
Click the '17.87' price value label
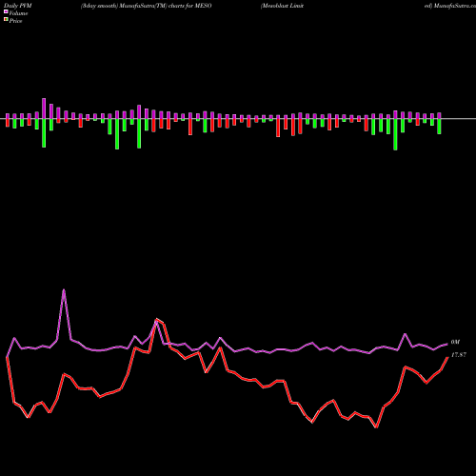tap(459, 355)
